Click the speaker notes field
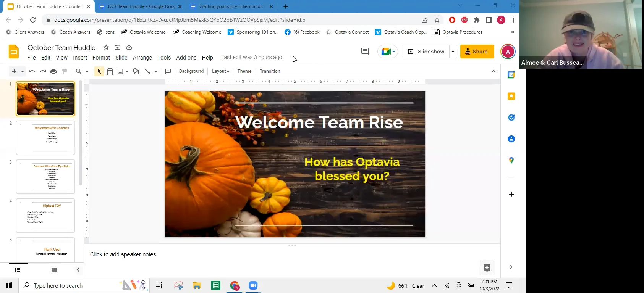The height and width of the screenshot is (293, 644). point(292,254)
